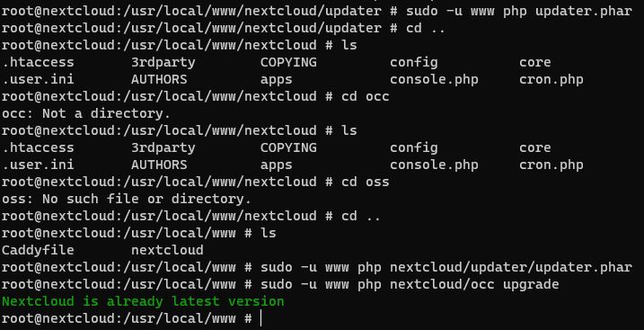Click 'oss: No such file or directory.' line

127,200
